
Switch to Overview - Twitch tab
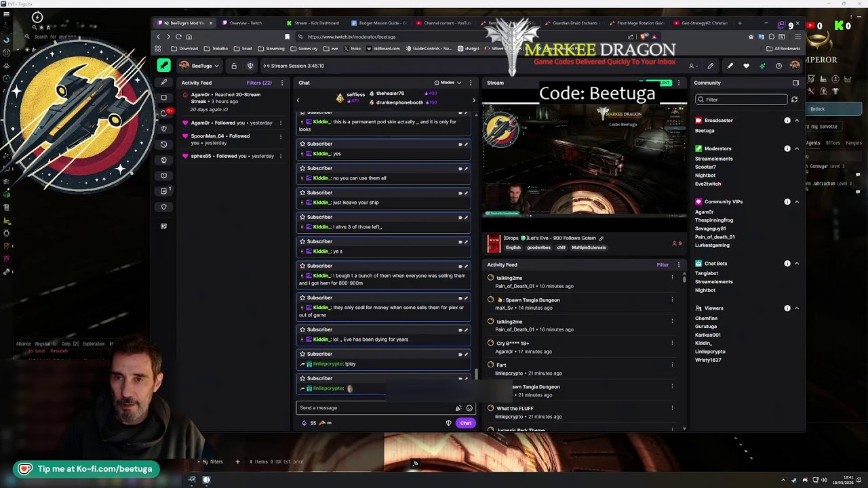[248, 23]
